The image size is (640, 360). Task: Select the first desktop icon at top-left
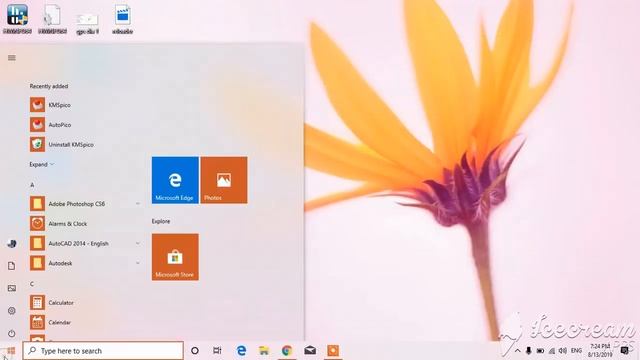click(17, 18)
